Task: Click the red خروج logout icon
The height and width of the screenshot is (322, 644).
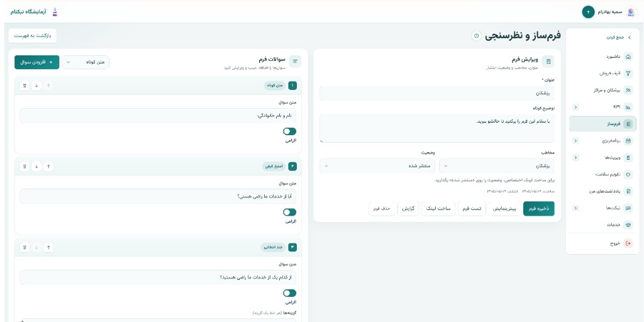Action: 628,243
